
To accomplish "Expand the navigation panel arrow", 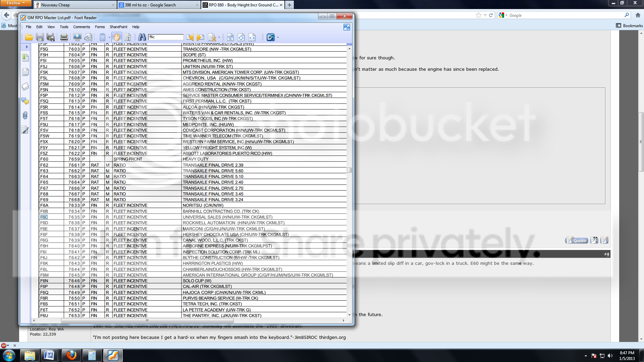I will coord(26,47).
